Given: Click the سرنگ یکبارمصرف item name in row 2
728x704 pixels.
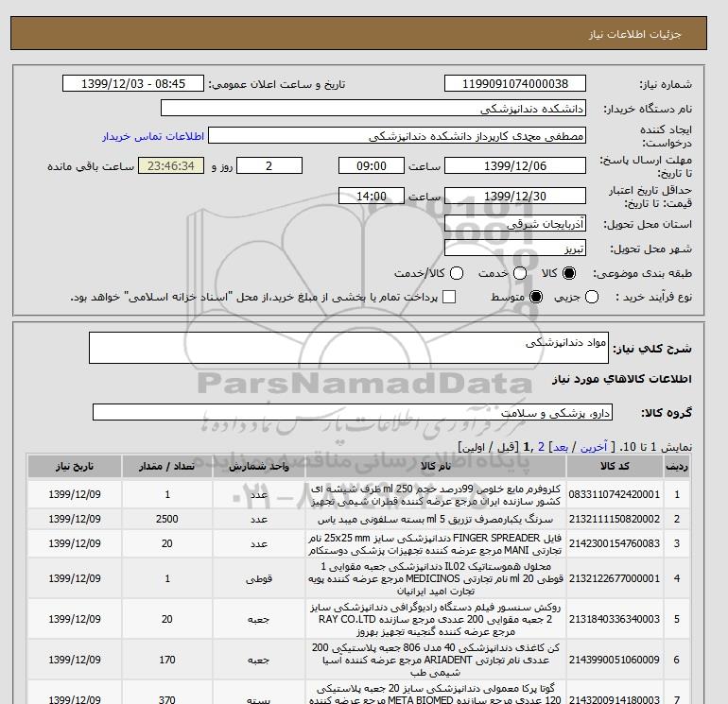Looking at the screenshot, I should (x=436, y=520).
